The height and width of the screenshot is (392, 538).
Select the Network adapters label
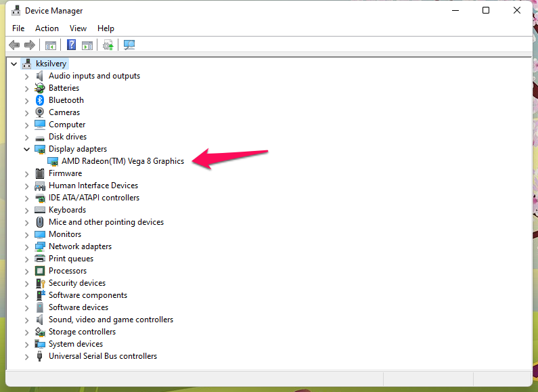pos(80,246)
